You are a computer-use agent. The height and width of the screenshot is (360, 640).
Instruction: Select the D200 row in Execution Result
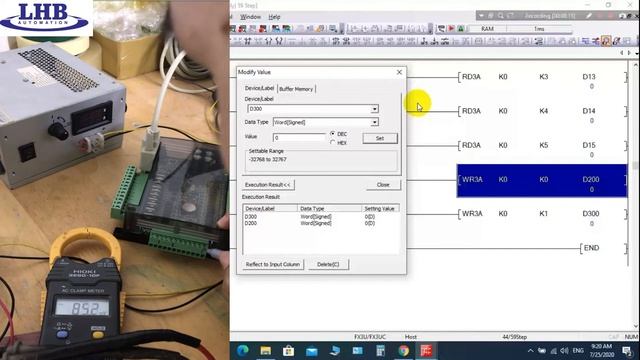(x=321, y=223)
